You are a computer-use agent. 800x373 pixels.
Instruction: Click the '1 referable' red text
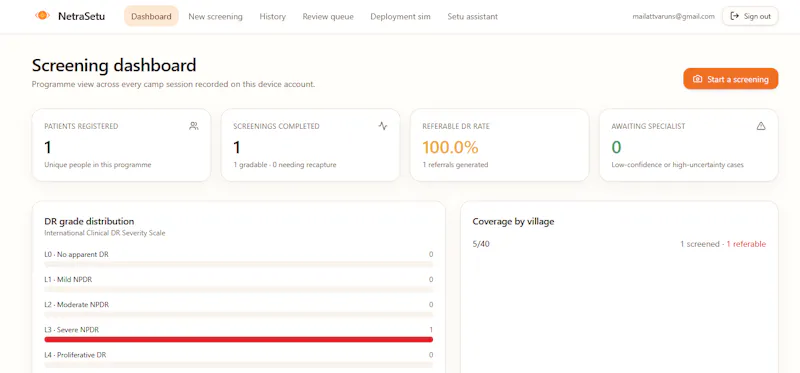click(x=746, y=244)
